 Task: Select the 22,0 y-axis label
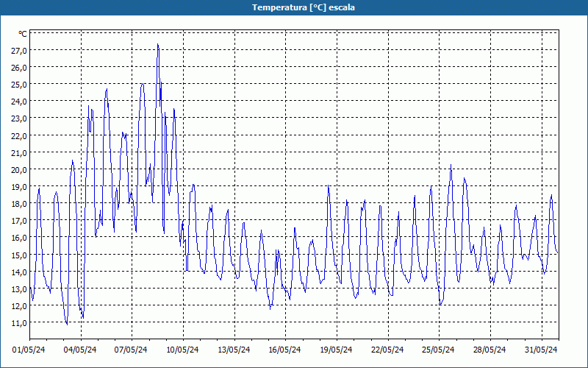[x=19, y=136]
